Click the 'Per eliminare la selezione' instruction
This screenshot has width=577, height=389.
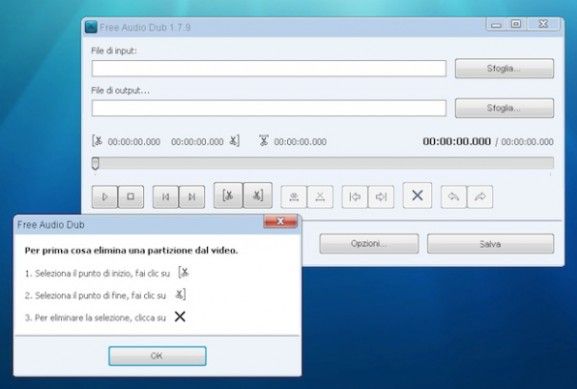[95, 318]
